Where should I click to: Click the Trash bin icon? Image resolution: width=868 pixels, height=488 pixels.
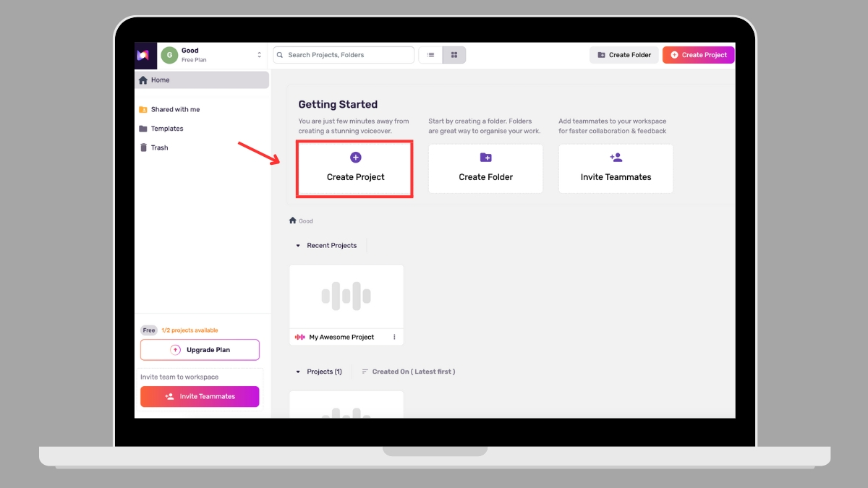tap(143, 147)
